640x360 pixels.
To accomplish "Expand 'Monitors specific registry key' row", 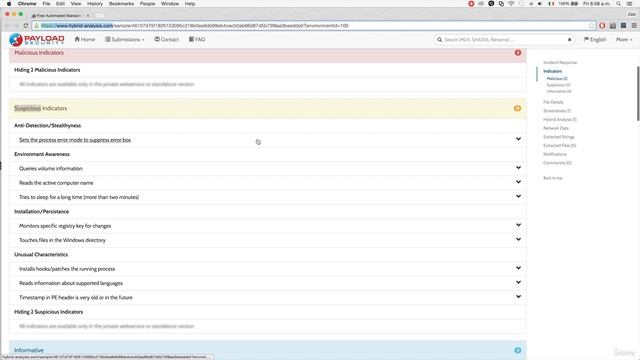I will pyautogui.click(x=518, y=225).
